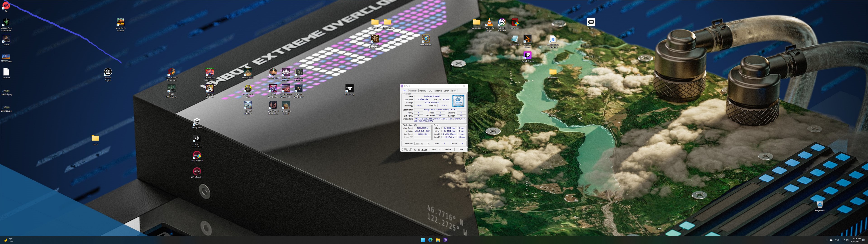Launch Heaven Benchmark shortcut
868x244 pixels.
(375, 41)
